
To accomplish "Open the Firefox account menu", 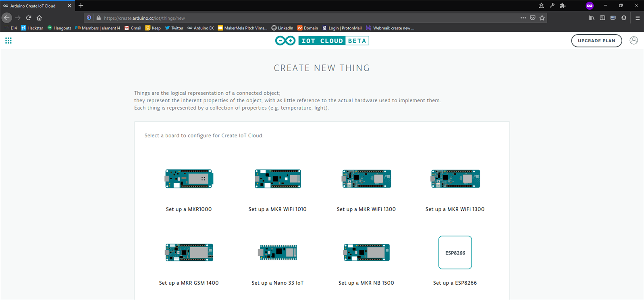I will [x=624, y=18].
